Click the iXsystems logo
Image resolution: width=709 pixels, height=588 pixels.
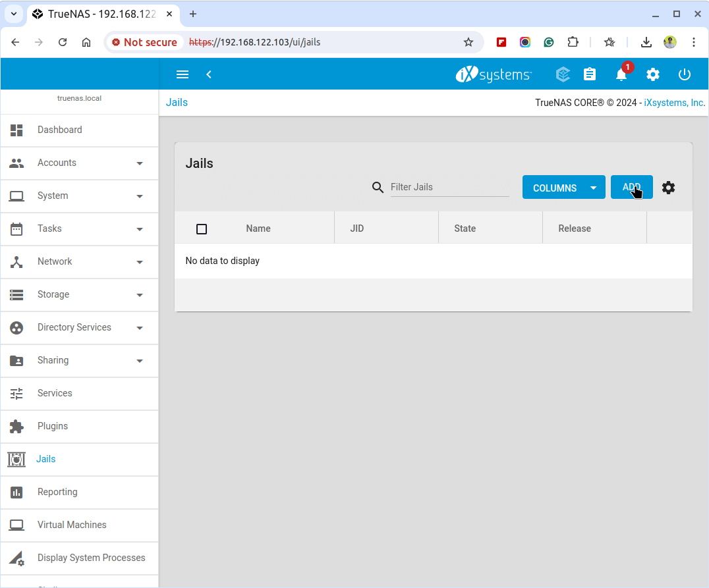494,74
